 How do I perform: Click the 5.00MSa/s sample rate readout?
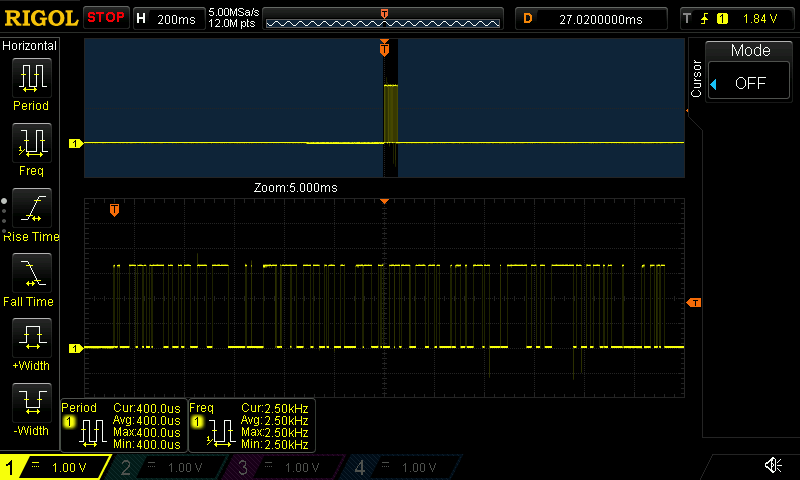tap(234, 12)
